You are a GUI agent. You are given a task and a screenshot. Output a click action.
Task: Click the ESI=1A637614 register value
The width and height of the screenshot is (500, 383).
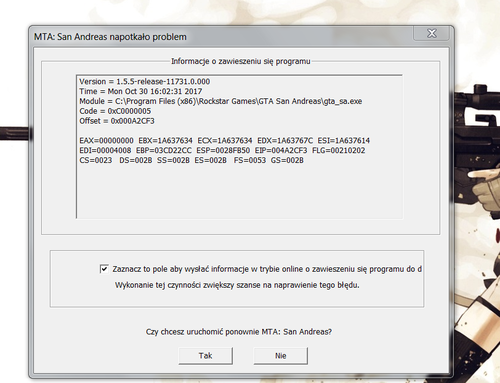coord(344,141)
